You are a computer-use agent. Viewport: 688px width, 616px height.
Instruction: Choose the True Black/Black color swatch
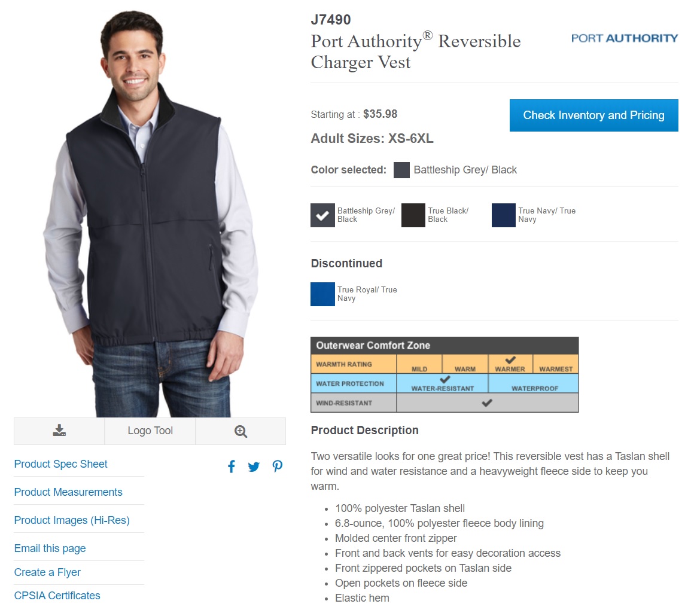(x=413, y=215)
